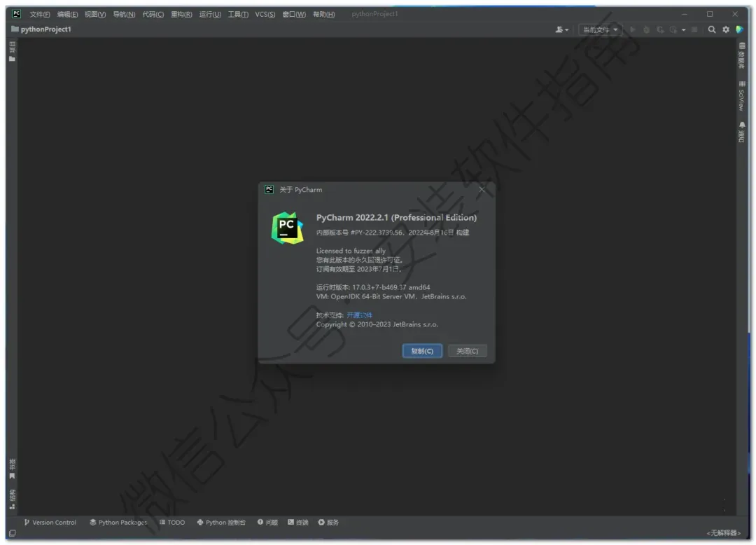Switch to the 服务 services tab
756x545 pixels.
[x=328, y=523]
